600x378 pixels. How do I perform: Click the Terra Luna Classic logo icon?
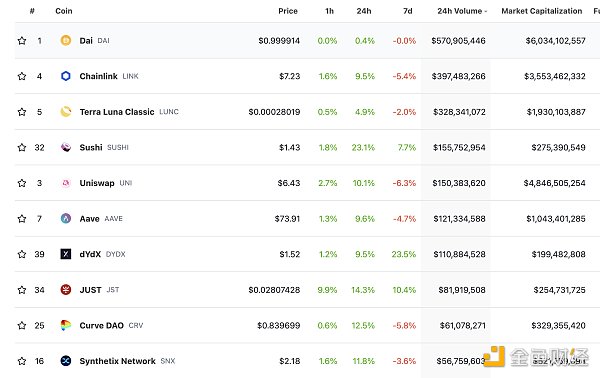tap(66, 111)
